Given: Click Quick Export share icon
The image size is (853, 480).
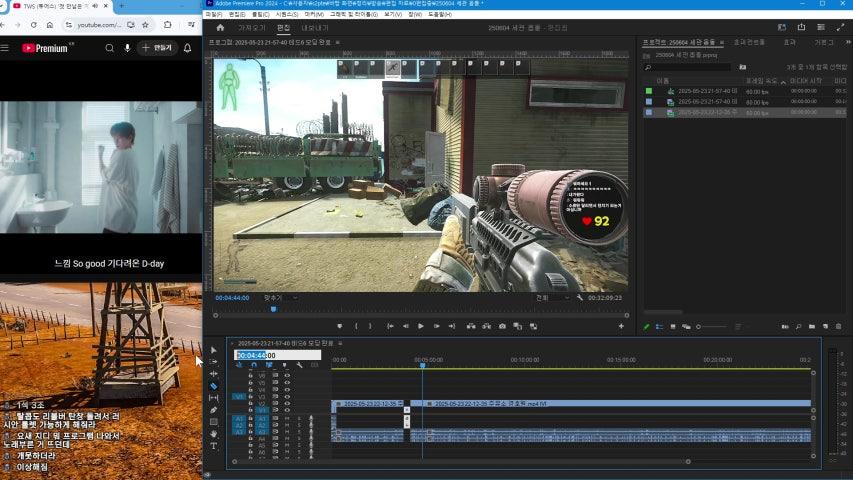Looking at the screenshot, I should (801, 27).
